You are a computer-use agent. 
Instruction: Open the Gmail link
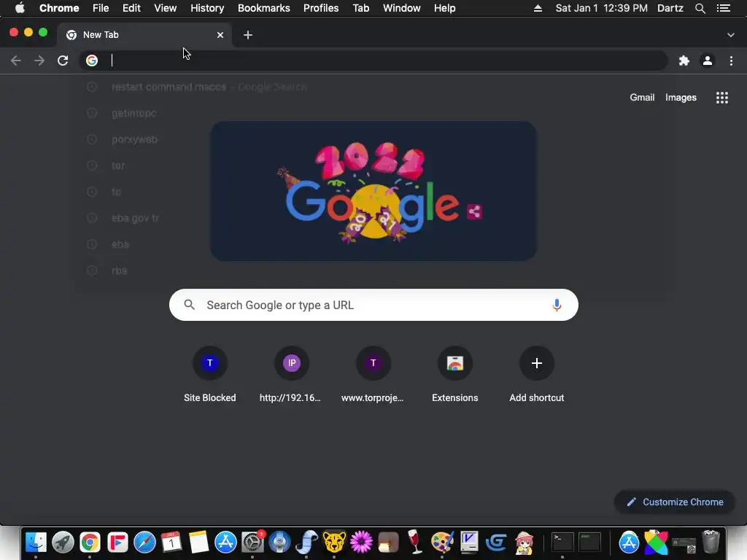click(642, 98)
